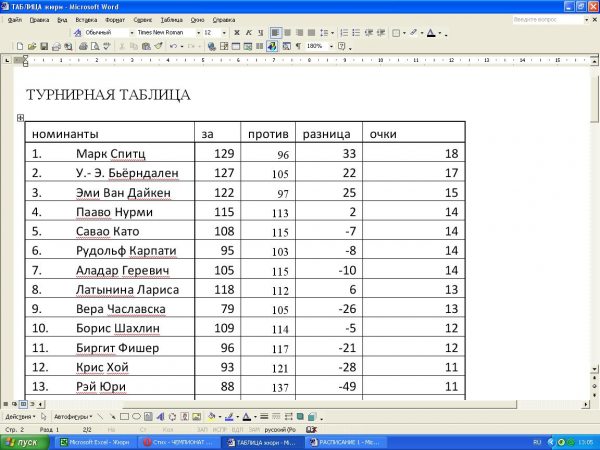The height and width of the screenshot is (450, 600).
Task: Open the Формат menu
Action: pyautogui.click(x=115, y=19)
